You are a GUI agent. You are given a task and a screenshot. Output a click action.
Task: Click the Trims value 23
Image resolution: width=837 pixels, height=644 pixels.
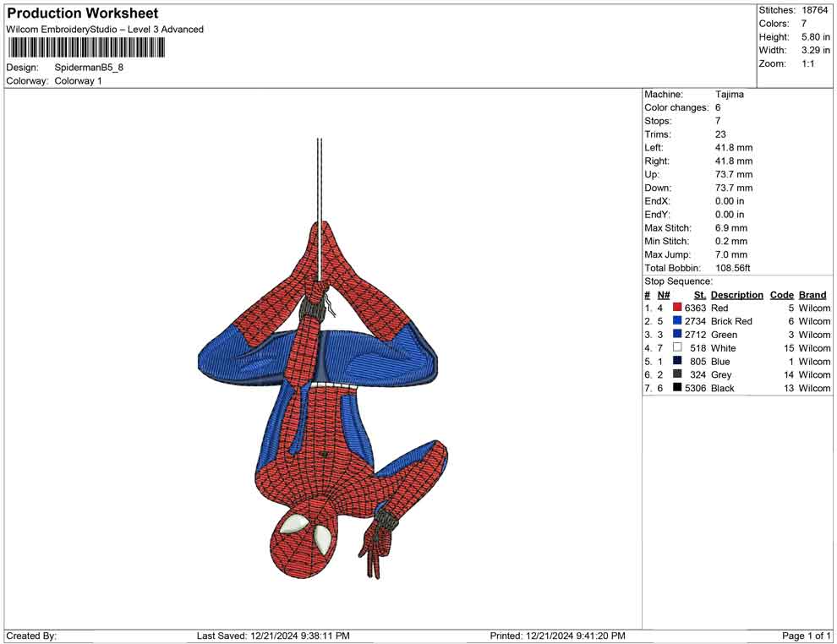click(720, 134)
